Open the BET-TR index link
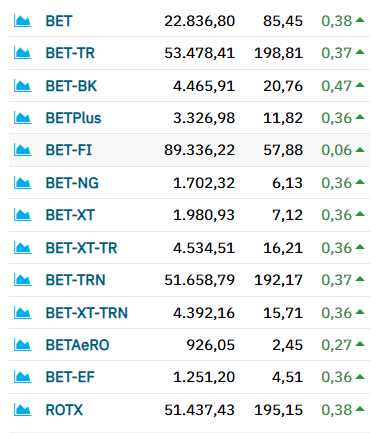Screen dimensions: 371x433 [x=70, y=53]
